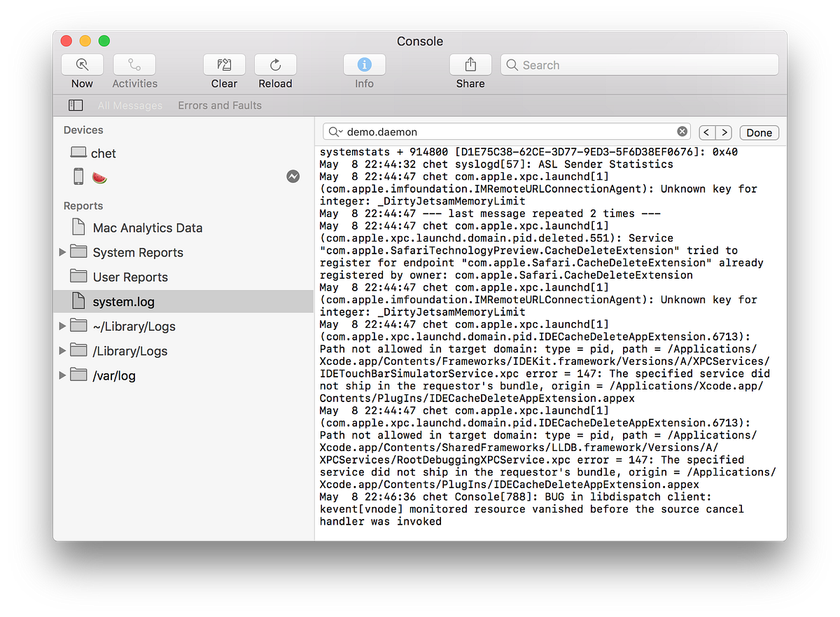Jump to next match with the forward arrow
This screenshot has width=840, height=617.
(x=724, y=132)
